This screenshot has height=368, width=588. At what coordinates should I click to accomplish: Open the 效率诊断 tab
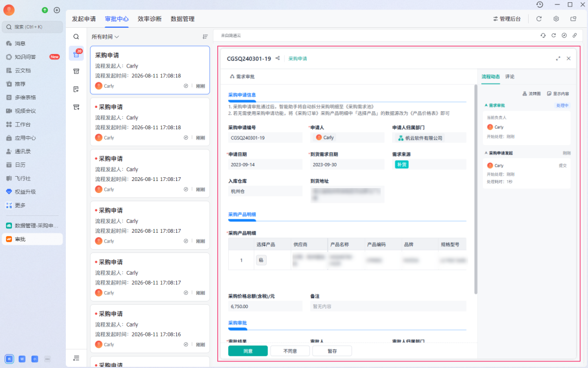[149, 19]
